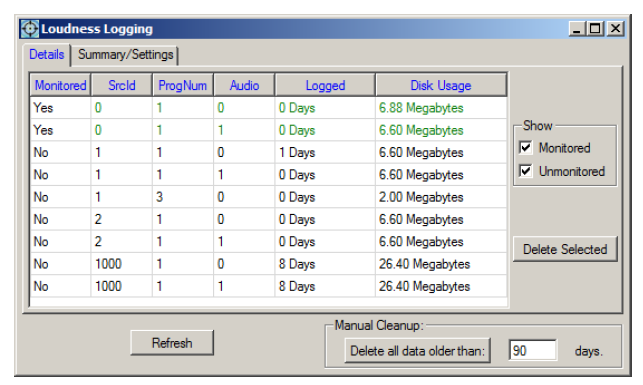
Task: Minimize the Loudness Logging window
Action: point(577,29)
